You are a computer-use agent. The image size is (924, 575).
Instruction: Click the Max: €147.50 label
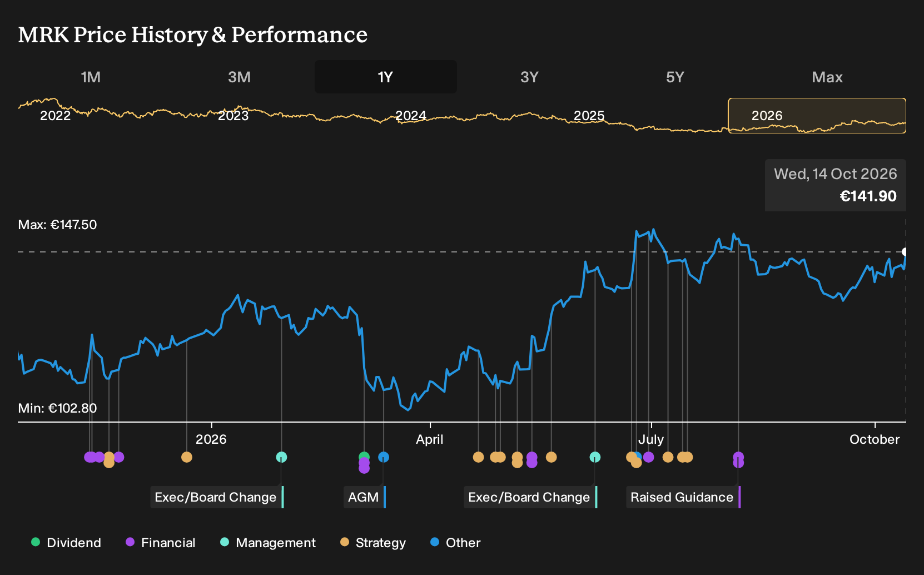click(57, 225)
